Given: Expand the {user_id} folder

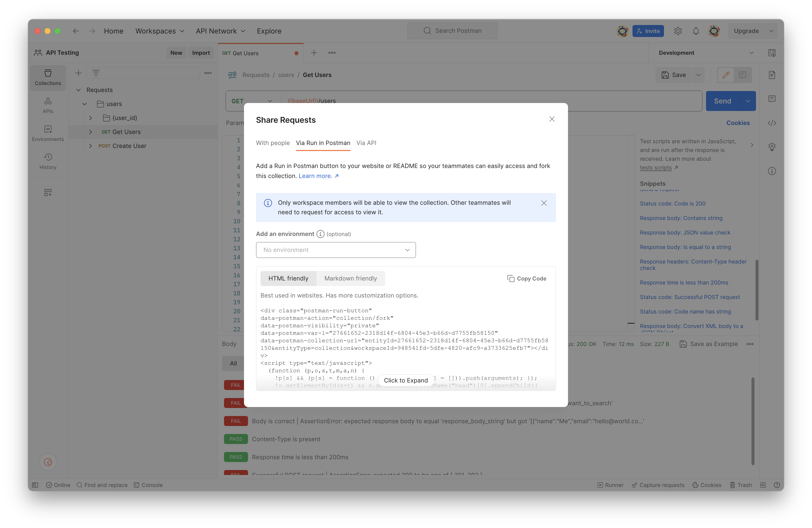Looking at the screenshot, I should coord(90,118).
